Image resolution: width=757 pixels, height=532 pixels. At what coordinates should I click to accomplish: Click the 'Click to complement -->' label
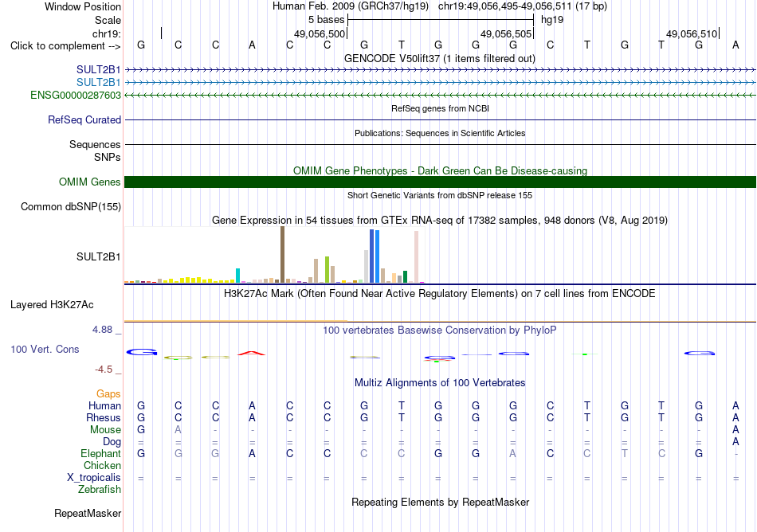[x=65, y=46]
